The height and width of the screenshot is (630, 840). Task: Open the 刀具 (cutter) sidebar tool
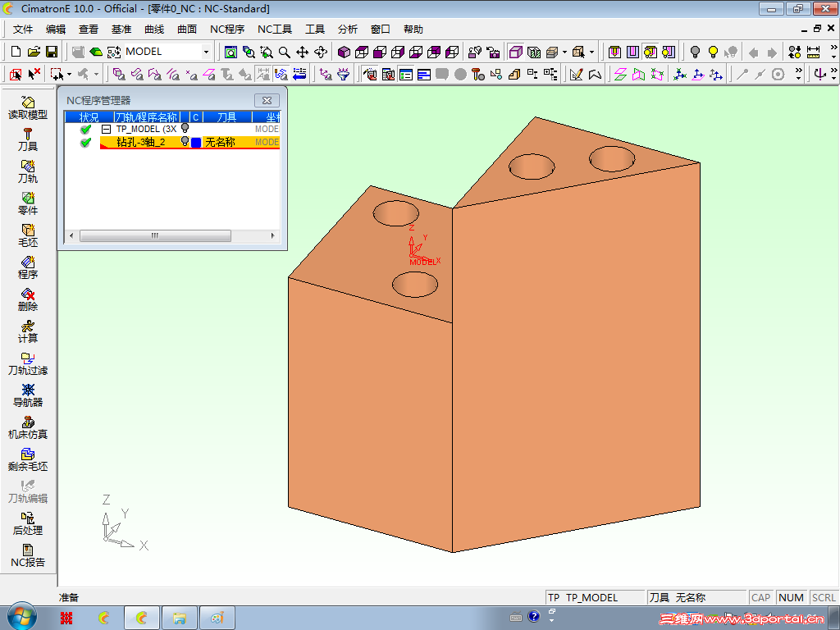(28, 139)
